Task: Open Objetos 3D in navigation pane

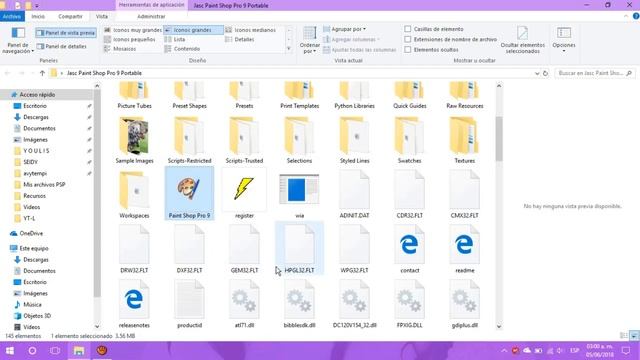Action: [37, 316]
